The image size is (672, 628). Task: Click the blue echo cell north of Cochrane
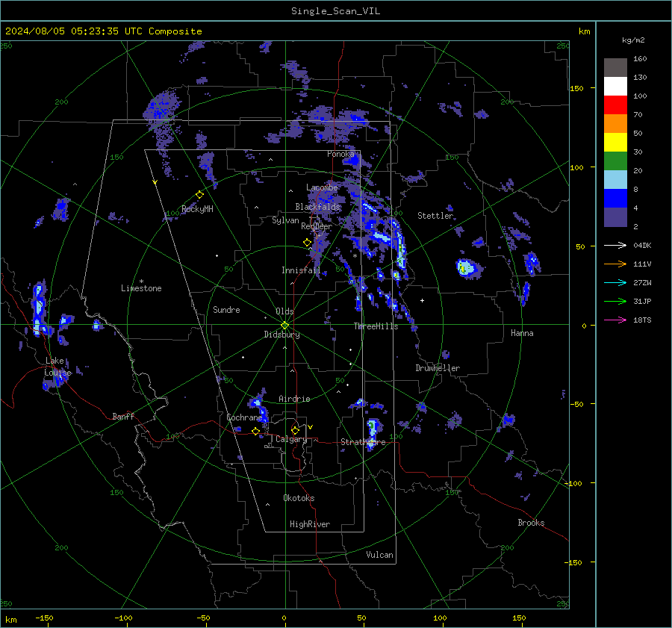coord(258,407)
